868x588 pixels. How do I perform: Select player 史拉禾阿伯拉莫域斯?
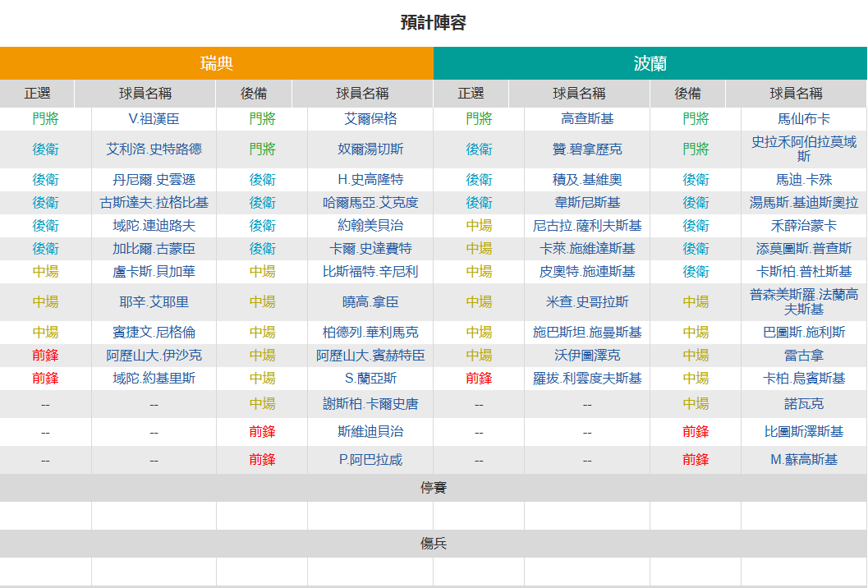(804, 149)
